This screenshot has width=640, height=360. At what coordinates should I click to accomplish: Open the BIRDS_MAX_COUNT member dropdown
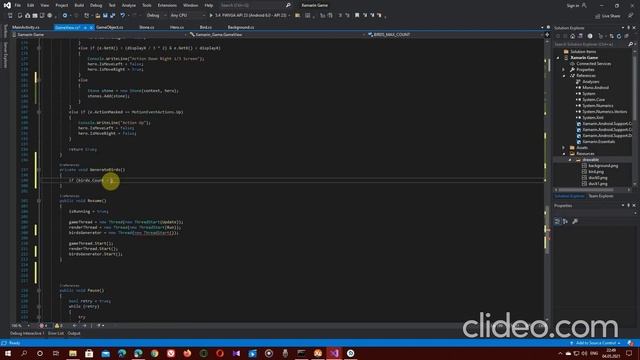(455, 35)
